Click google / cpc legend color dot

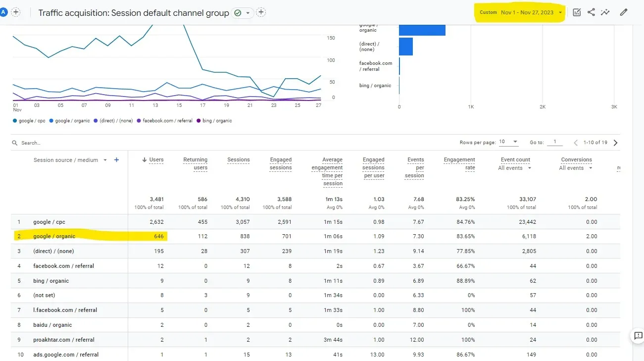[x=15, y=121]
